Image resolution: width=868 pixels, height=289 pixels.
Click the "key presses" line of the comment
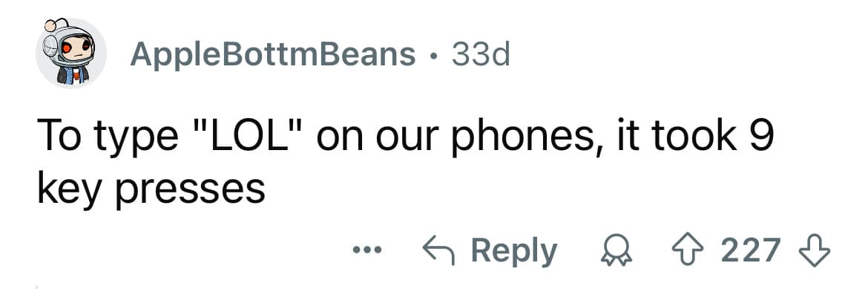coord(151,189)
